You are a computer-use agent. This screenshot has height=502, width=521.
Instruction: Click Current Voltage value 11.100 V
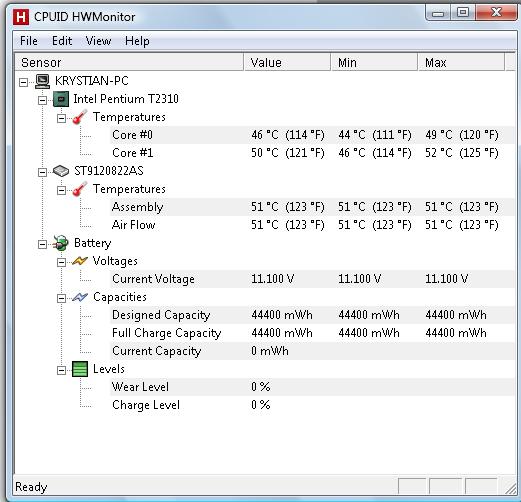tap(273, 279)
